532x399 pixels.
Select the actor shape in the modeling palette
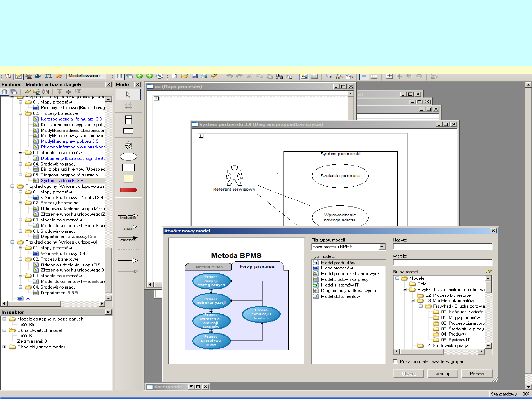128,145
